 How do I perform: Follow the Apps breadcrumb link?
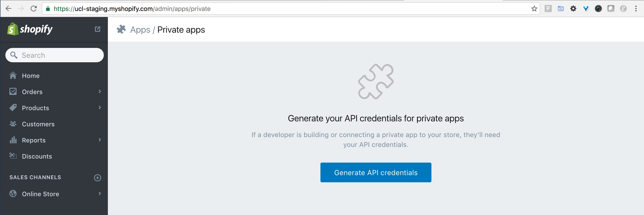(140, 30)
